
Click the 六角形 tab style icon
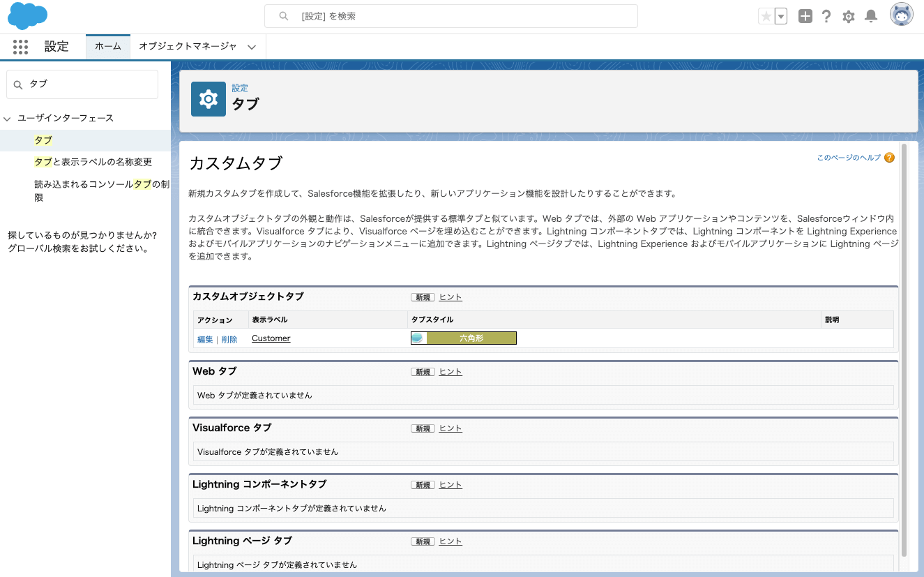[418, 338]
